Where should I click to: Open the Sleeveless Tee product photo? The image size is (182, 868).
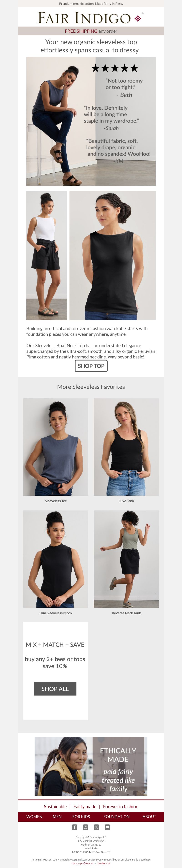(56, 447)
